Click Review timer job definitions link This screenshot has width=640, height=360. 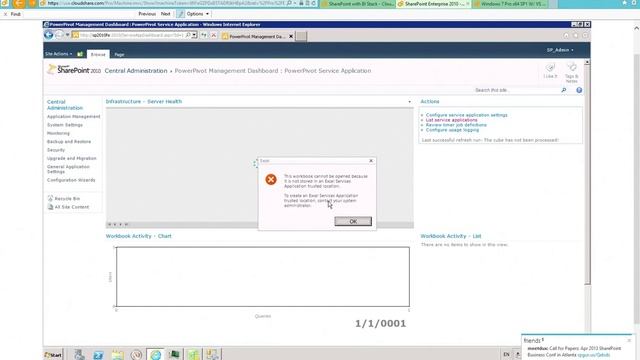coord(456,125)
